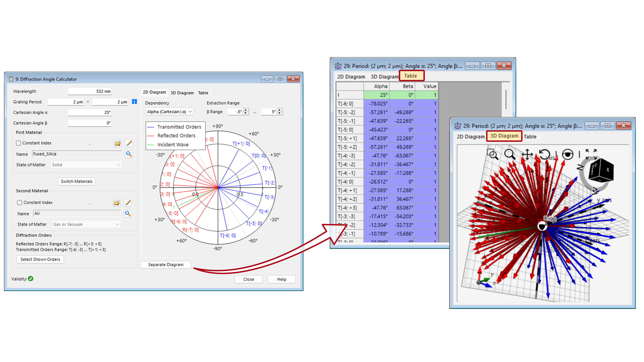Select the magnifier zoom tool in 3D view

tap(510, 154)
